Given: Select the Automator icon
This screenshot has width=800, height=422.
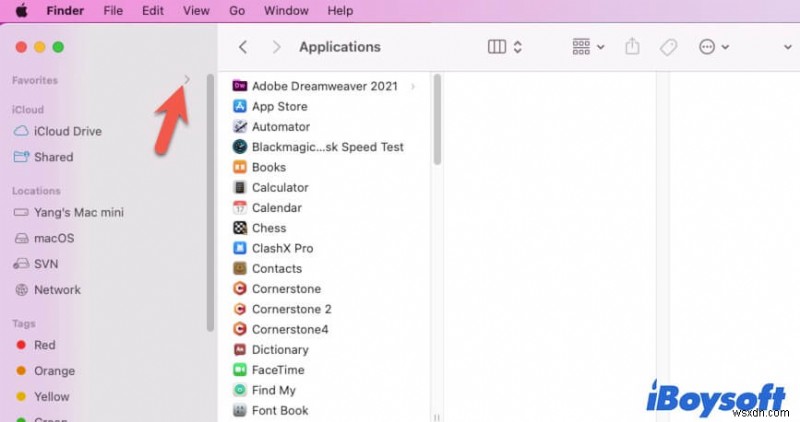Looking at the screenshot, I should coord(240,127).
